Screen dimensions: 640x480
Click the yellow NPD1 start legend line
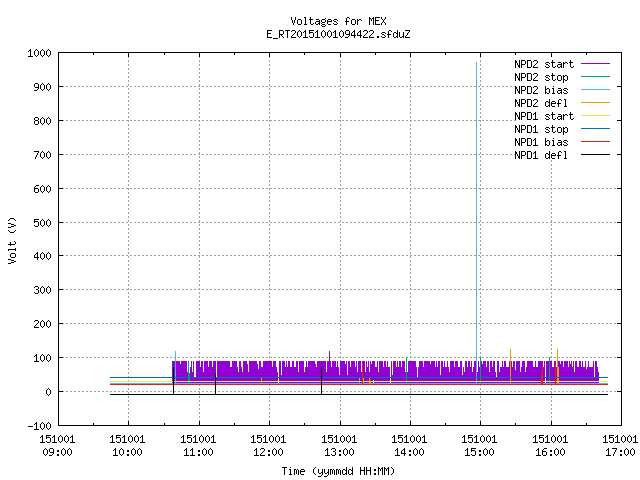click(595, 116)
